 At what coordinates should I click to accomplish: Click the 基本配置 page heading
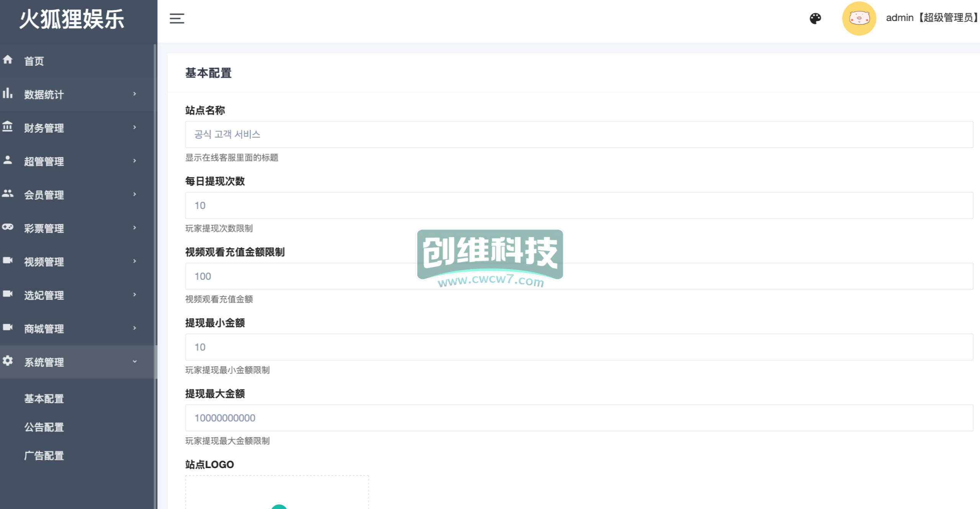coord(208,73)
